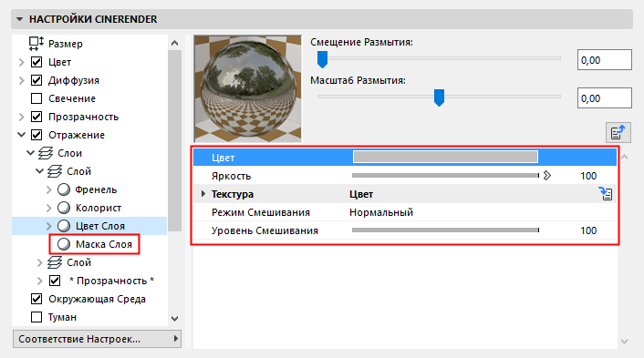Select the Цвет parameter row

pos(405,158)
